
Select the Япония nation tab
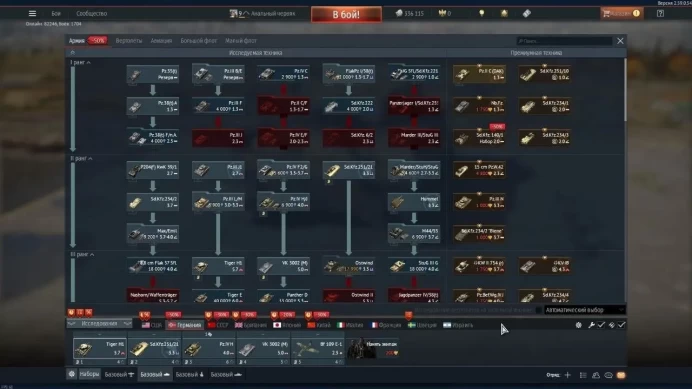tap(287, 325)
